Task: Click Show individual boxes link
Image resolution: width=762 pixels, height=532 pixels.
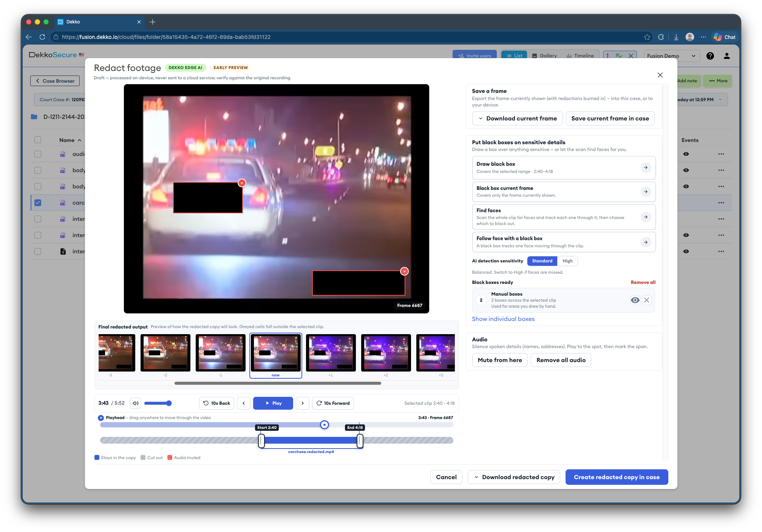Action: (x=503, y=319)
